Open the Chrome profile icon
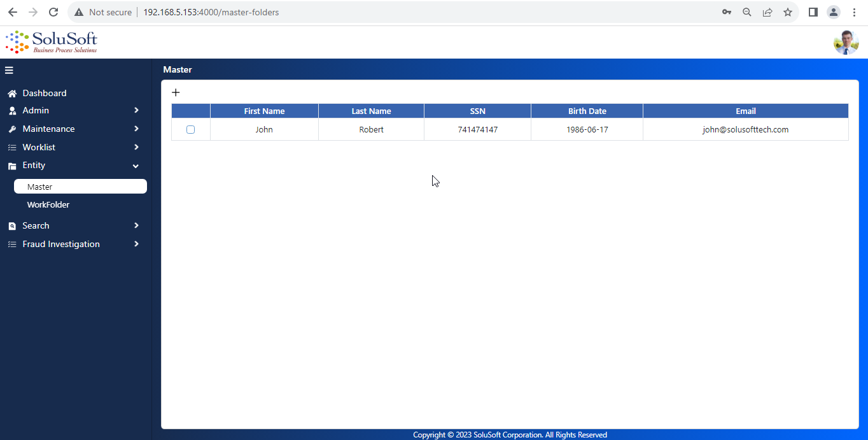 (833, 12)
